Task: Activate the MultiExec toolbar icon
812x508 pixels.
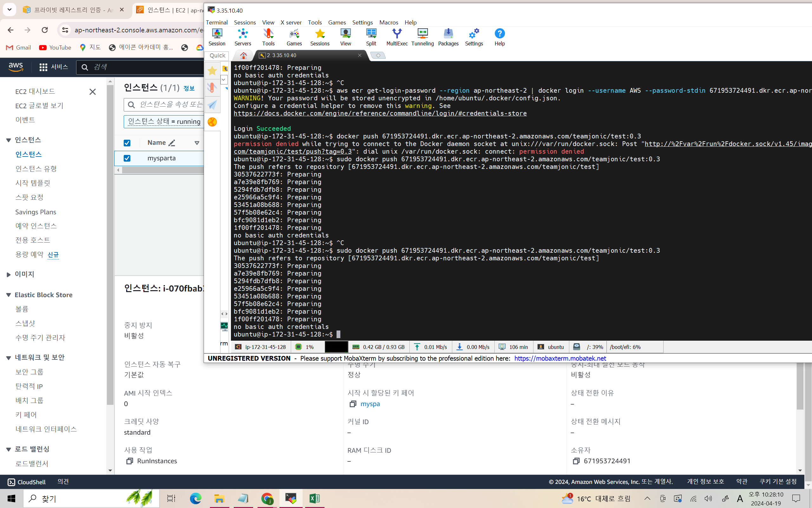Action: point(397,37)
